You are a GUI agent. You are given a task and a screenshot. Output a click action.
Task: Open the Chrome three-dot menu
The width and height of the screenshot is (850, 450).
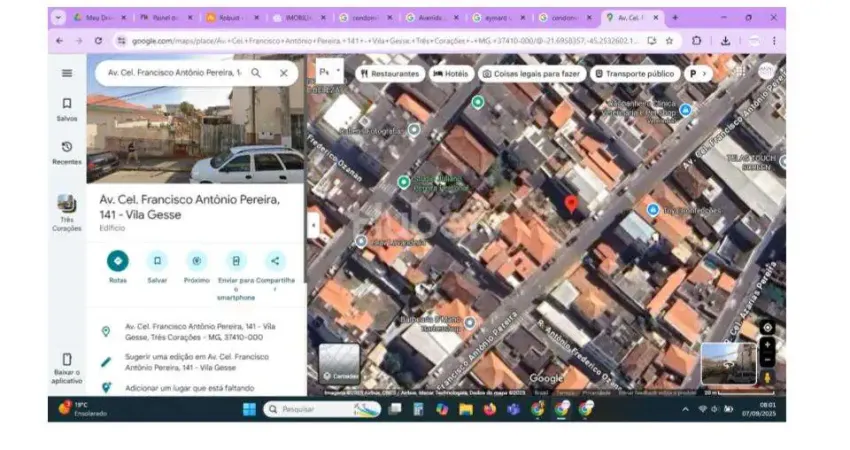click(774, 41)
